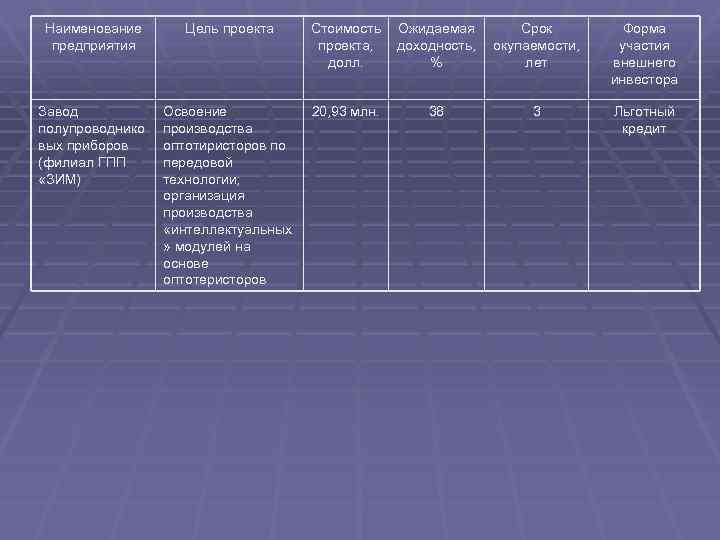Screen dimensions: 720x540
Task: Click the header 'Срок окупаемости, лет'
Action: point(536,58)
